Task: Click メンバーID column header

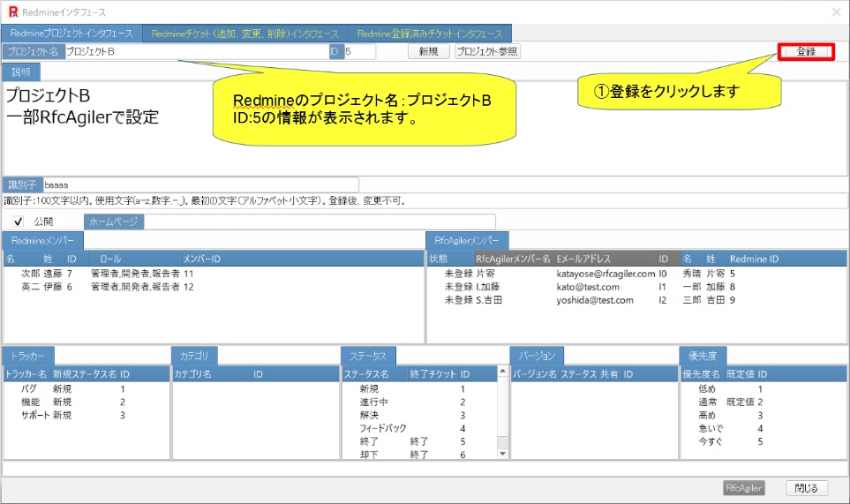Action: 201,259
